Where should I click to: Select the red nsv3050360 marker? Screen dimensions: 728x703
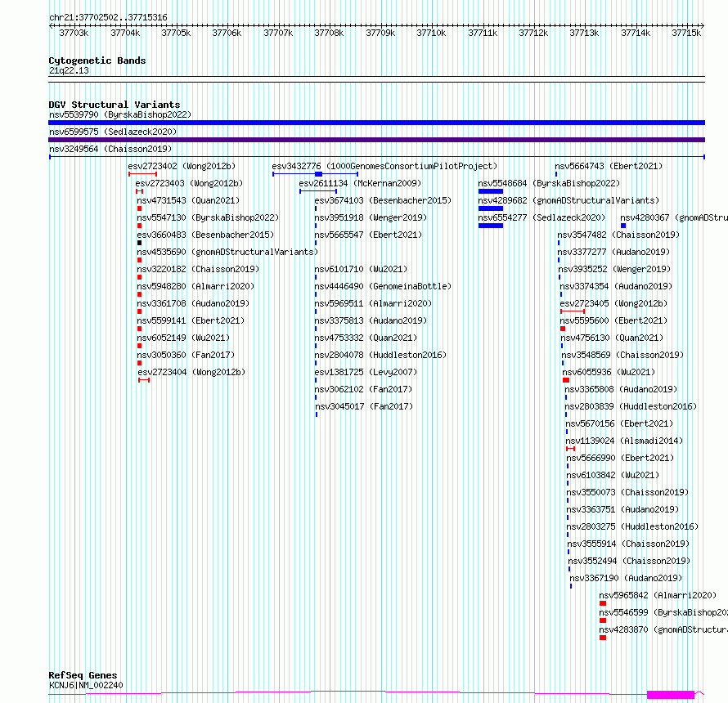pyautogui.click(x=139, y=363)
